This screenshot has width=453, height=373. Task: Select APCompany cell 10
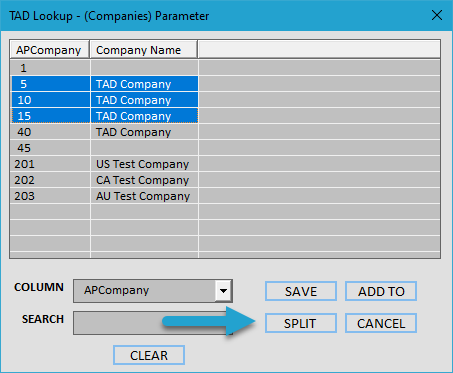tap(50, 100)
